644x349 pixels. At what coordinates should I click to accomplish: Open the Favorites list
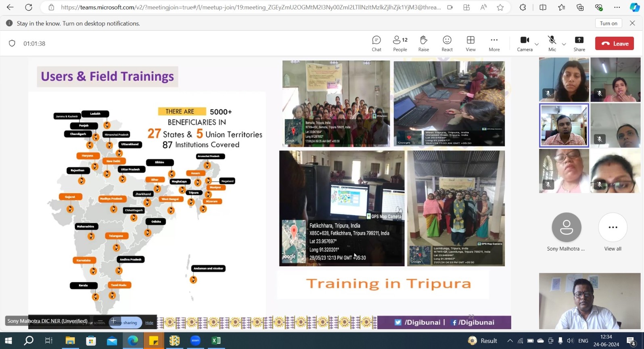click(561, 7)
